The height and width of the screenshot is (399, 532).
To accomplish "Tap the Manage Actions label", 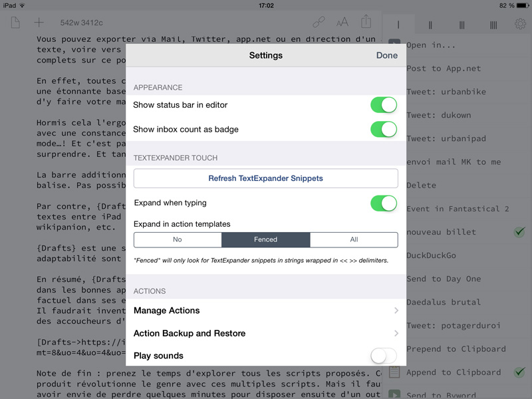I will [167, 311].
